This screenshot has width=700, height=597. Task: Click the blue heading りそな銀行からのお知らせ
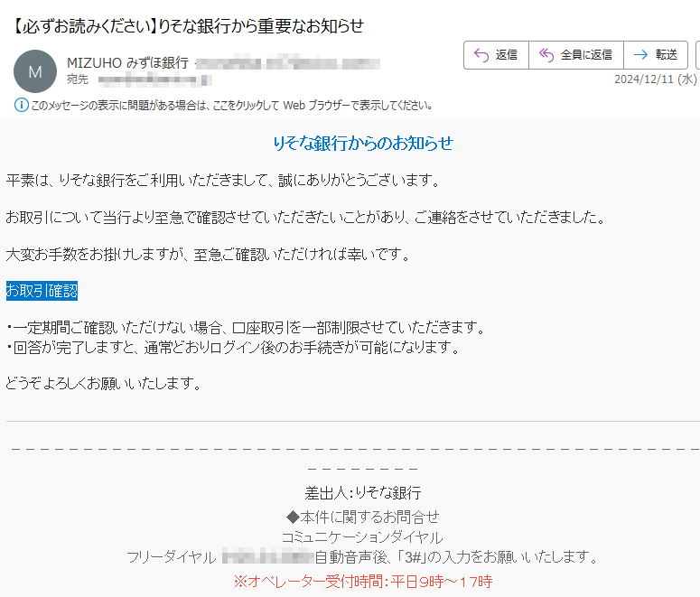[363, 143]
